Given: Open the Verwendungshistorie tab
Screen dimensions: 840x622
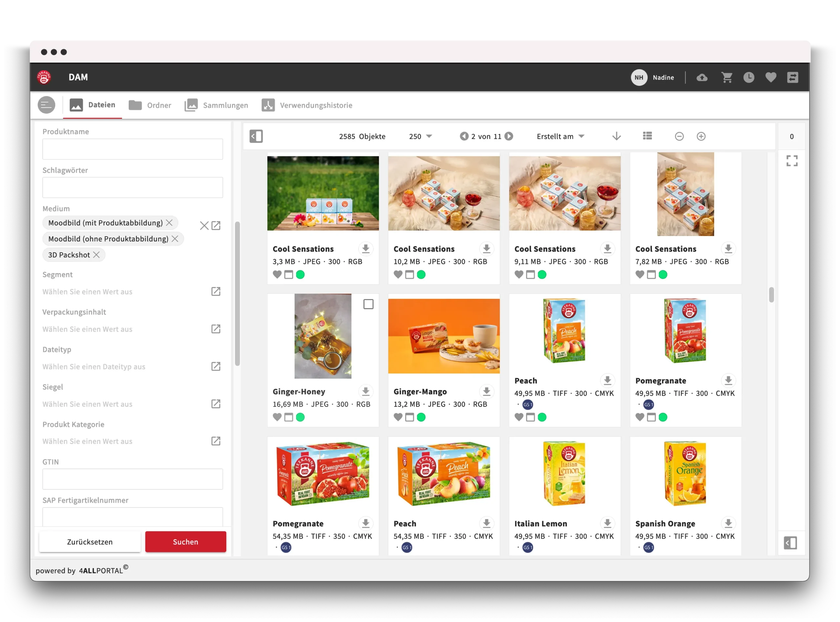Looking at the screenshot, I should pos(316,105).
